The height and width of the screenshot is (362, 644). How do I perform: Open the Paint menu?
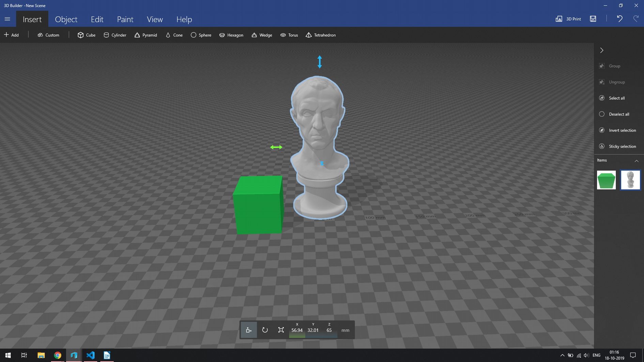[x=125, y=19]
